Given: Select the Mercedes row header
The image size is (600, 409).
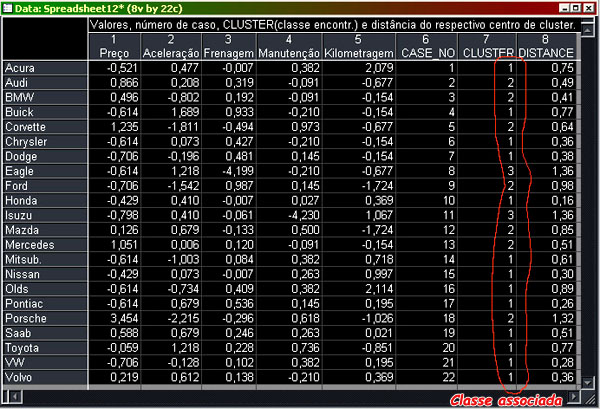Looking at the screenshot, I should (45, 245).
